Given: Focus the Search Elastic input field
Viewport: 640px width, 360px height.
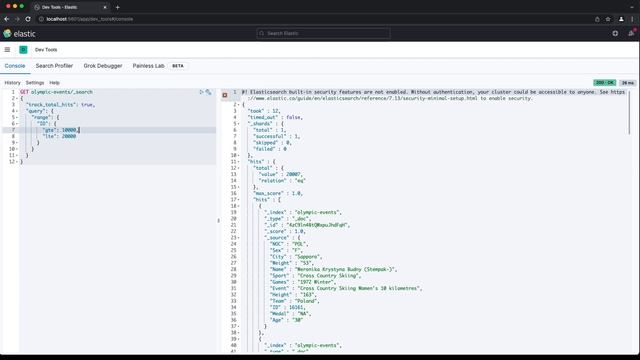Looking at the screenshot, I should click(x=323, y=33).
